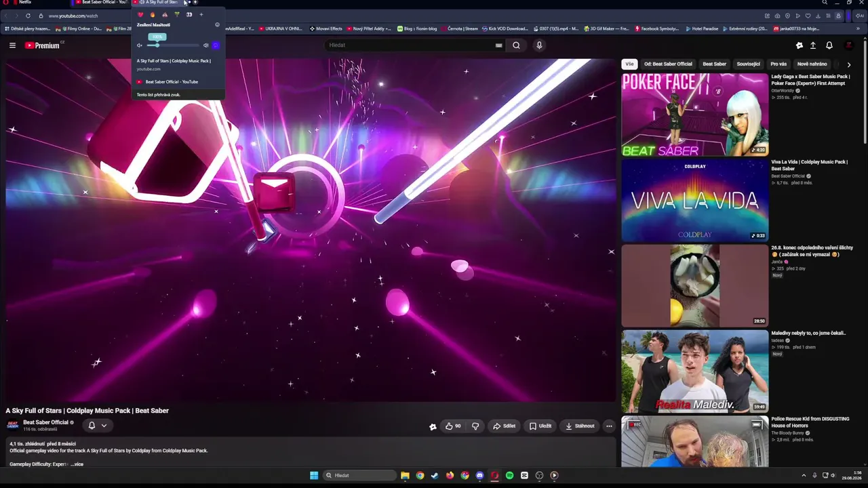The width and height of the screenshot is (868, 488).
Task: Open File Explorer from taskbar
Action: click(x=405, y=476)
